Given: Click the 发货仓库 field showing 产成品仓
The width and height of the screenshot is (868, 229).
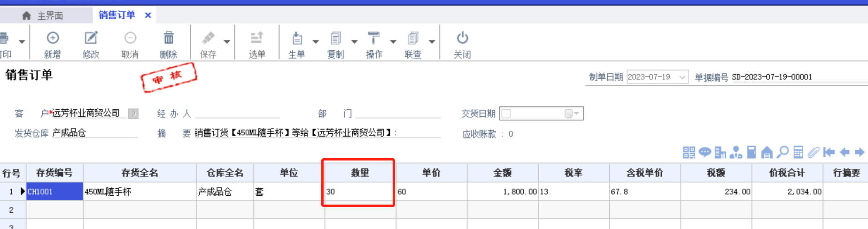Looking at the screenshot, I should (x=94, y=133).
